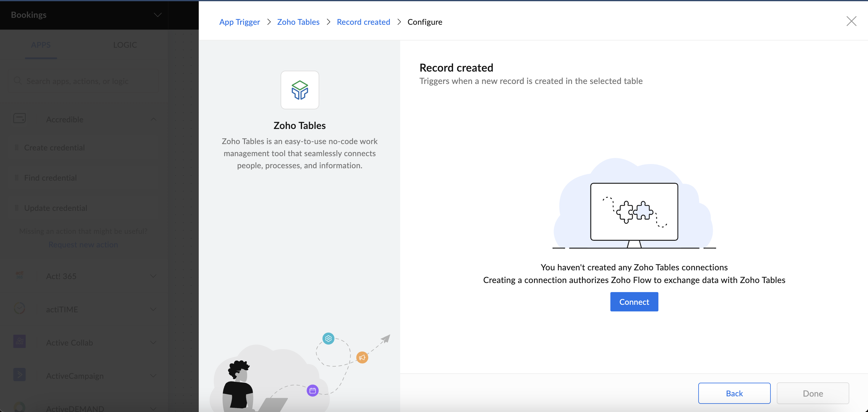This screenshot has height=412, width=868.
Task: Click the actiTIME clock icon
Action: pyautogui.click(x=20, y=308)
